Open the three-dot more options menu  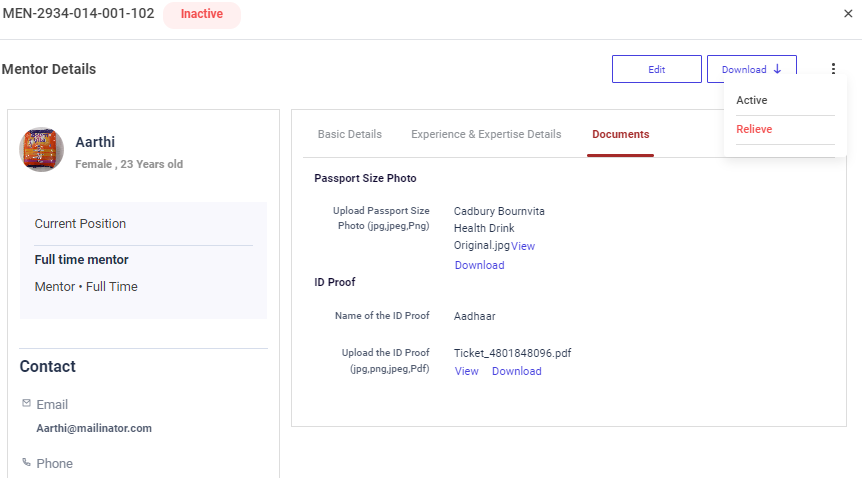833,69
